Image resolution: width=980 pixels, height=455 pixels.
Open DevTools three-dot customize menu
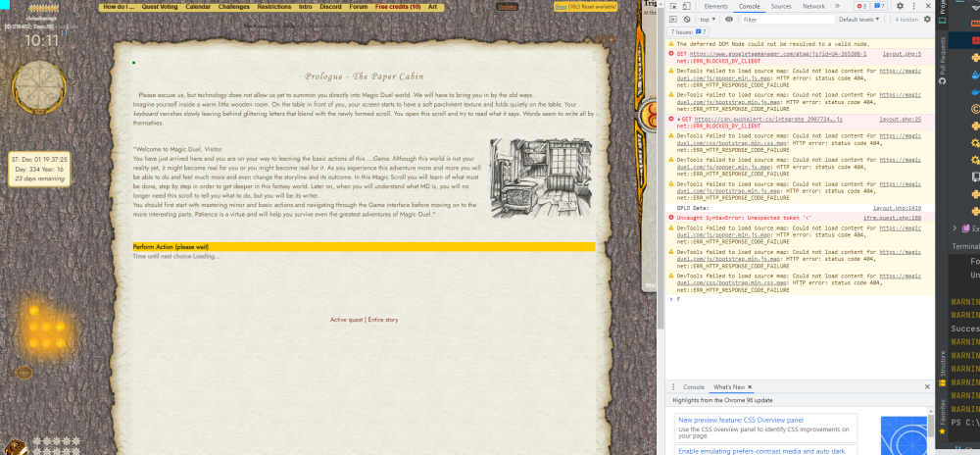(x=913, y=6)
